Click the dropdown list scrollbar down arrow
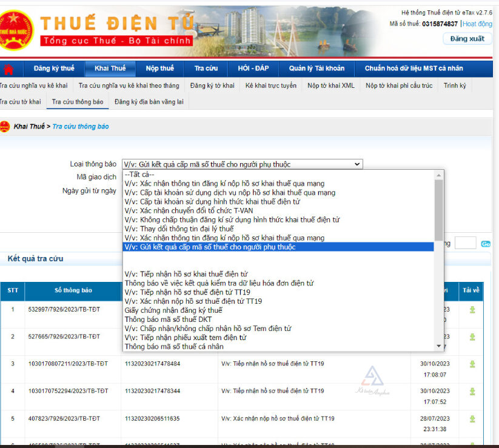 tap(438, 346)
